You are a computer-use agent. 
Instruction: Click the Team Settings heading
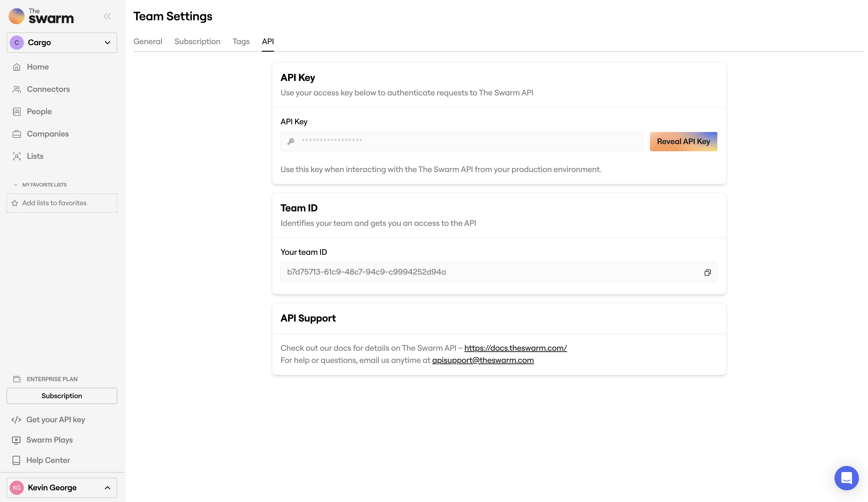172,16
